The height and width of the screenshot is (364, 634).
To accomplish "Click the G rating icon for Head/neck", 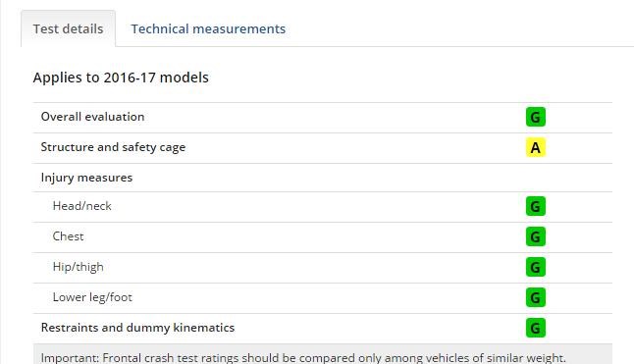I will coord(535,206).
